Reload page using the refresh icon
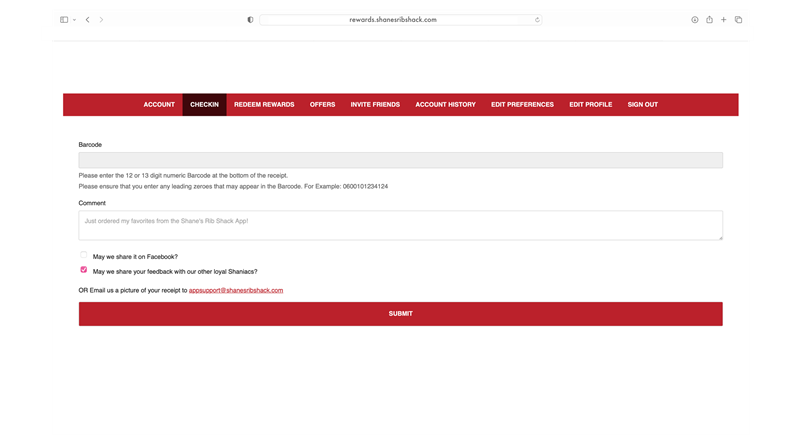Image resolution: width=794 pixels, height=448 pixels. pos(537,20)
